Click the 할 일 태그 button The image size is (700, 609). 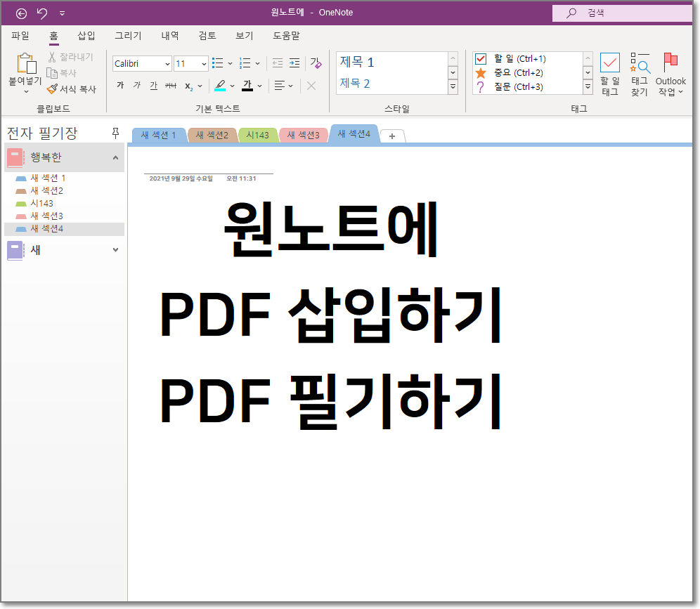pos(610,74)
